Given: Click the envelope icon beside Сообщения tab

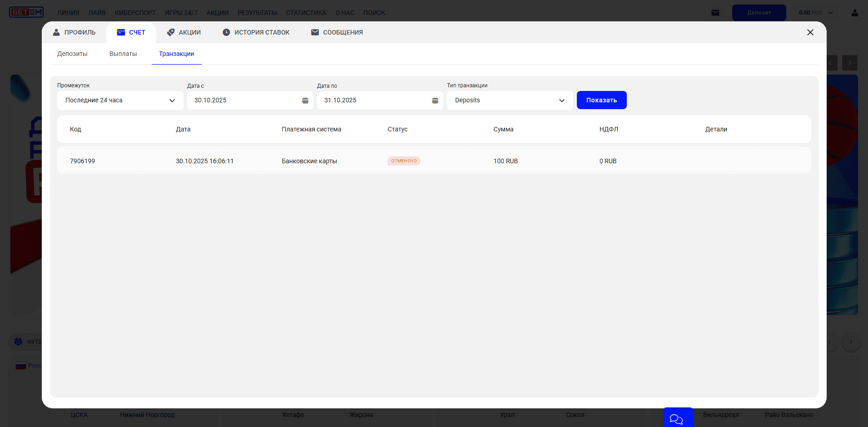Looking at the screenshot, I should click(x=315, y=32).
